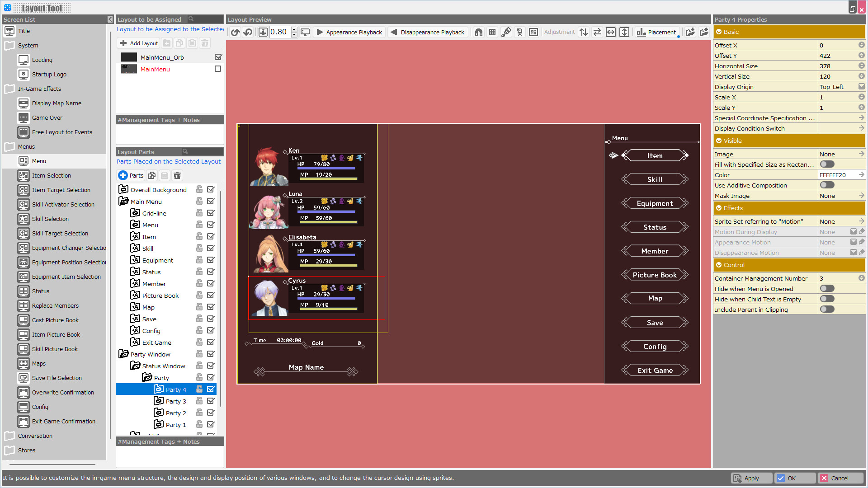Toggle the Fill with Specified Size switch
The height and width of the screenshot is (488, 868).
coord(828,164)
